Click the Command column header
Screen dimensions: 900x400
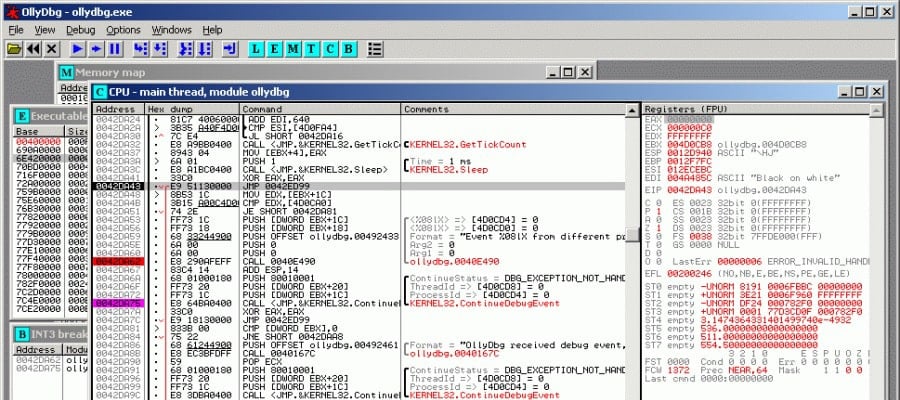320,109
